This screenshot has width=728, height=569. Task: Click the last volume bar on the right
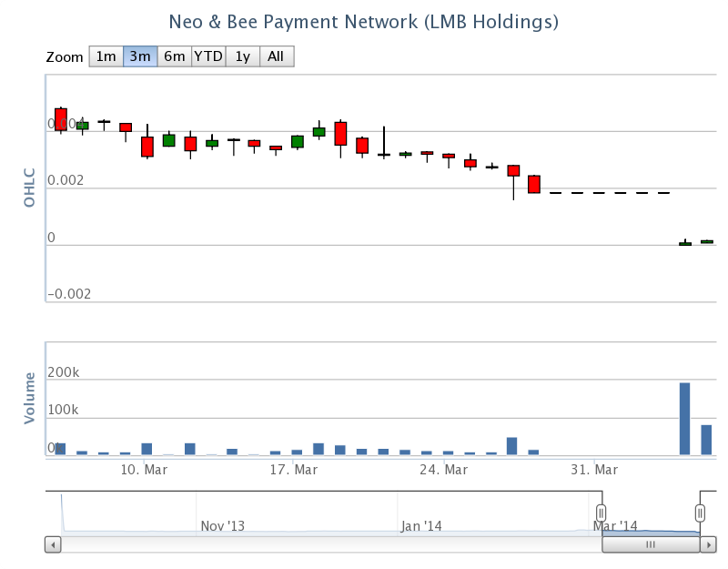(x=706, y=440)
